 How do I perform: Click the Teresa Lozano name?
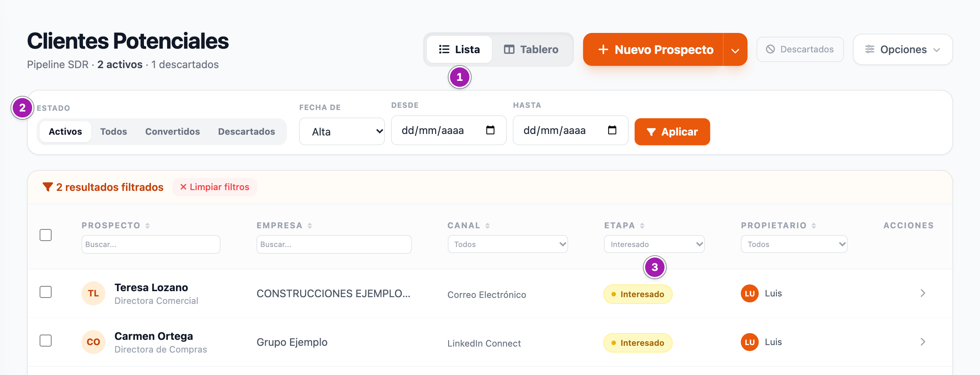[x=151, y=287]
